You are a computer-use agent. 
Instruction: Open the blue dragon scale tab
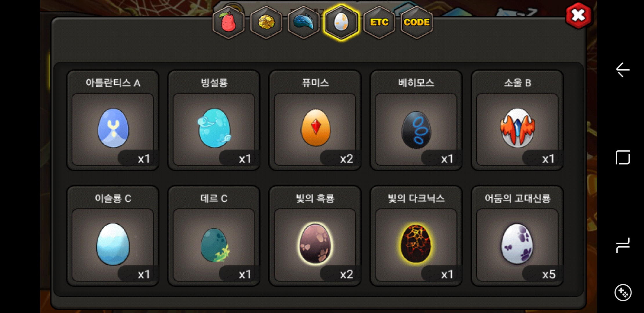point(303,22)
